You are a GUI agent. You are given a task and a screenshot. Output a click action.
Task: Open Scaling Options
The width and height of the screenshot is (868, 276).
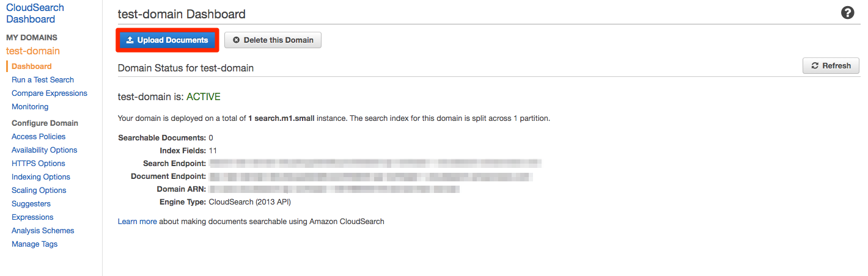[x=39, y=191]
